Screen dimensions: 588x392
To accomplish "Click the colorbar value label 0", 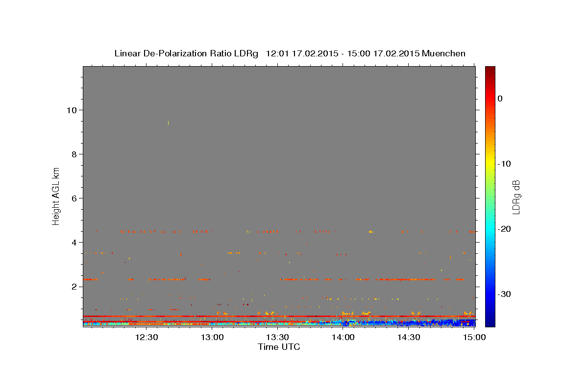I will tap(500, 98).
